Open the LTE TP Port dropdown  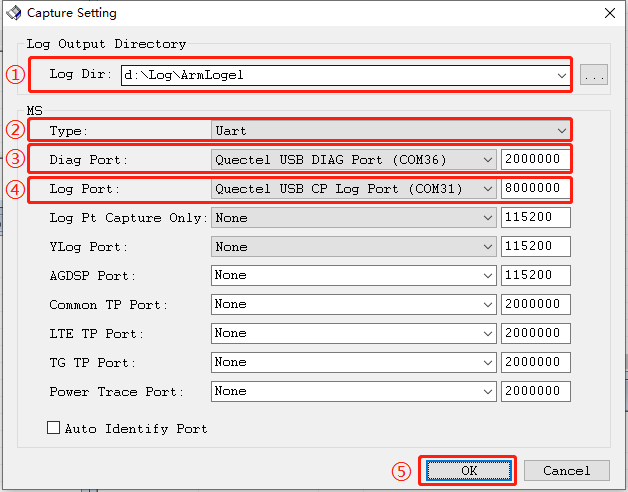pyautogui.click(x=487, y=333)
